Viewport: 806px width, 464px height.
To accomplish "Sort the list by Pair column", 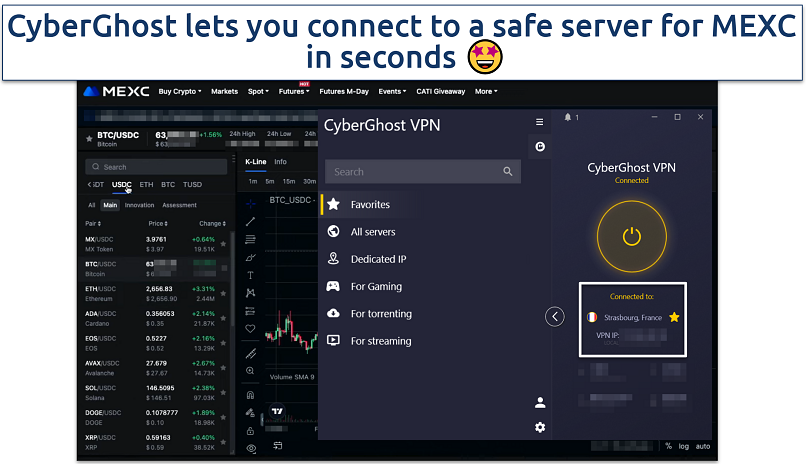I will click(x=93, y=224).
